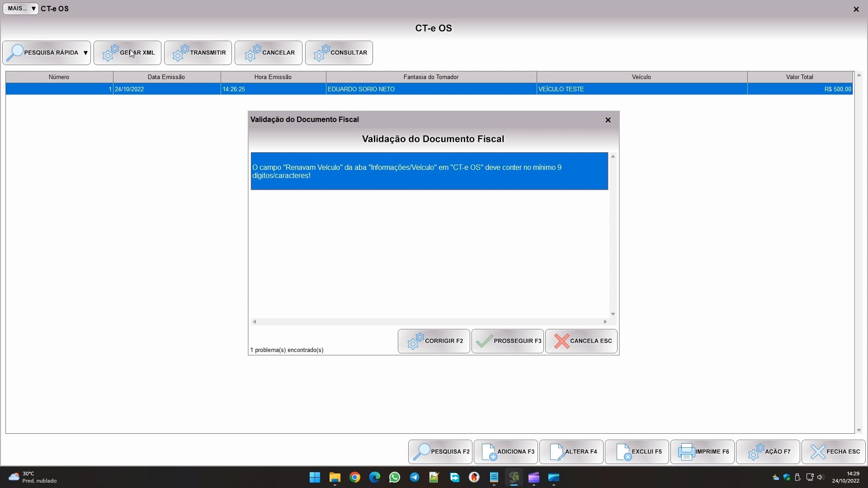Click the PESQUISA F2 bottom button
The height and width of the screenshot is (488, 868).
click(x=440, y=452)
